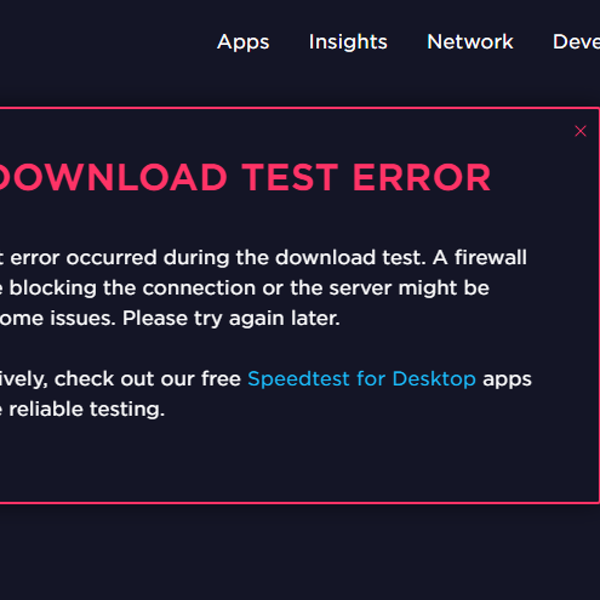Click the "ome issues." text fragment
This screenshot has height=600, width=600.
click(x=57, y=318)
